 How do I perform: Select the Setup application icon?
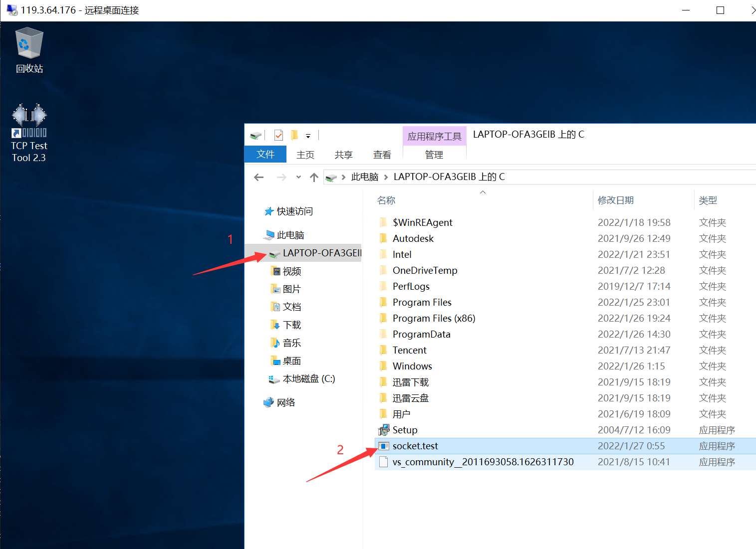point(383,430)
